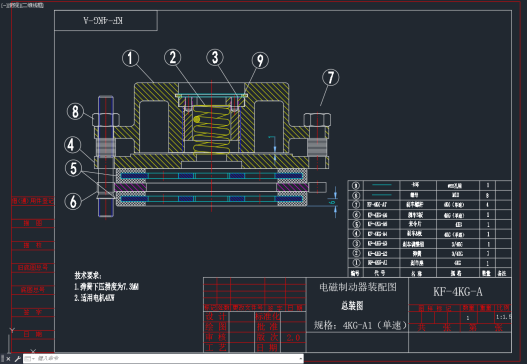Select callout balloon 6 on the assembly view

point(73,201)
